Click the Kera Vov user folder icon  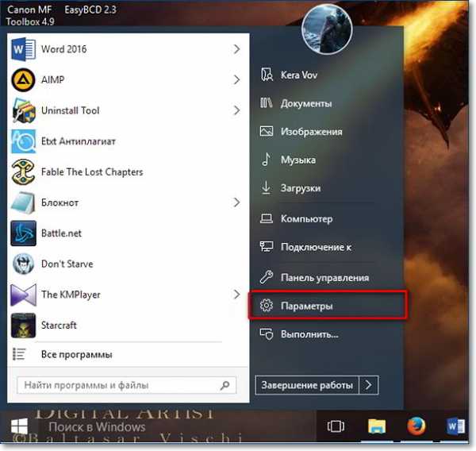click(x=267, y=75)
